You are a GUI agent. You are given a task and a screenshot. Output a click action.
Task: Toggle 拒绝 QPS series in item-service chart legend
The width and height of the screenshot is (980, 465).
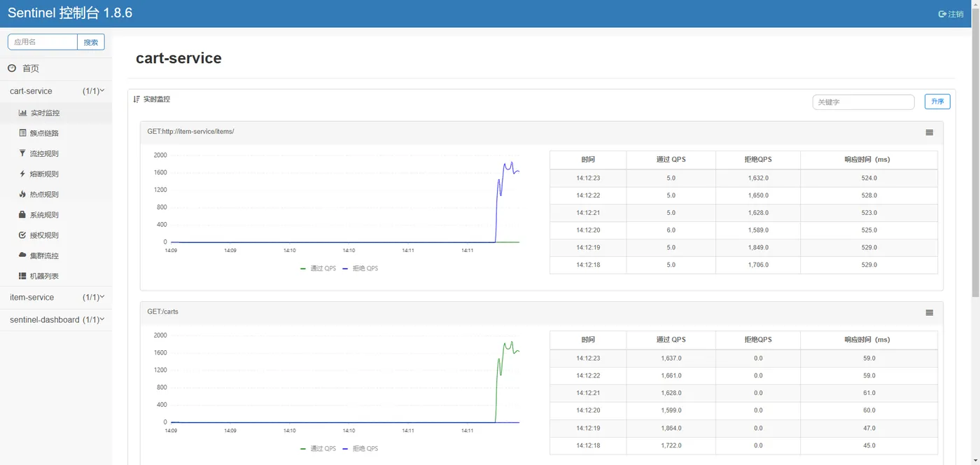coord(360,268)
